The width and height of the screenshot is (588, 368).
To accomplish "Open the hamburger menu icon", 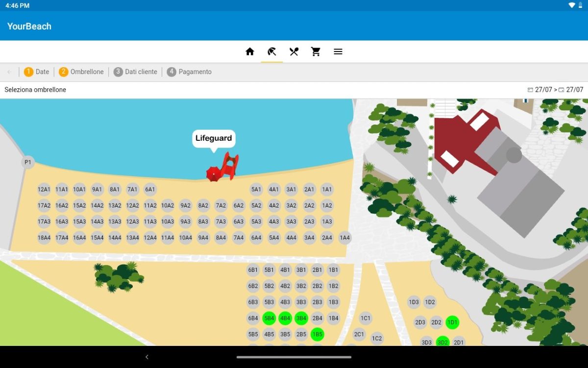I will click(338, 52).
